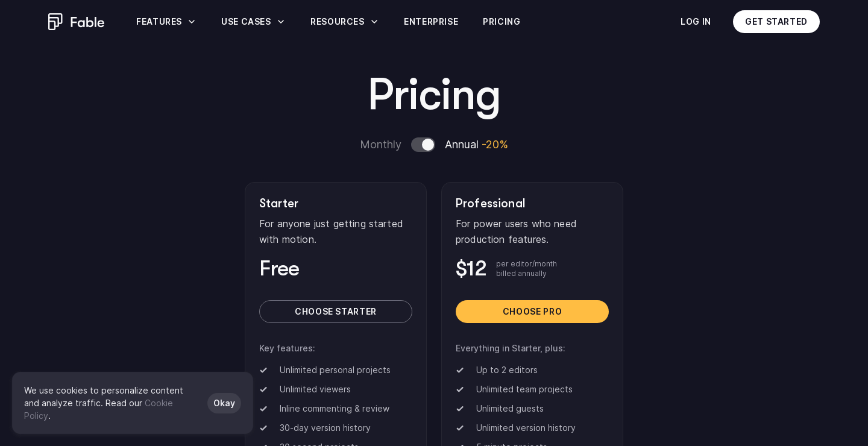
Task: Click the checkmark beside Unlimited viewers
Action: point(264,389)
